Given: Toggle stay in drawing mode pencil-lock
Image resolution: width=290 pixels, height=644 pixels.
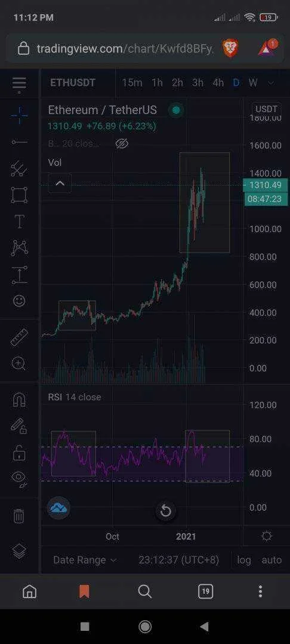Looking at the screenshot, I should pos(19,426).
